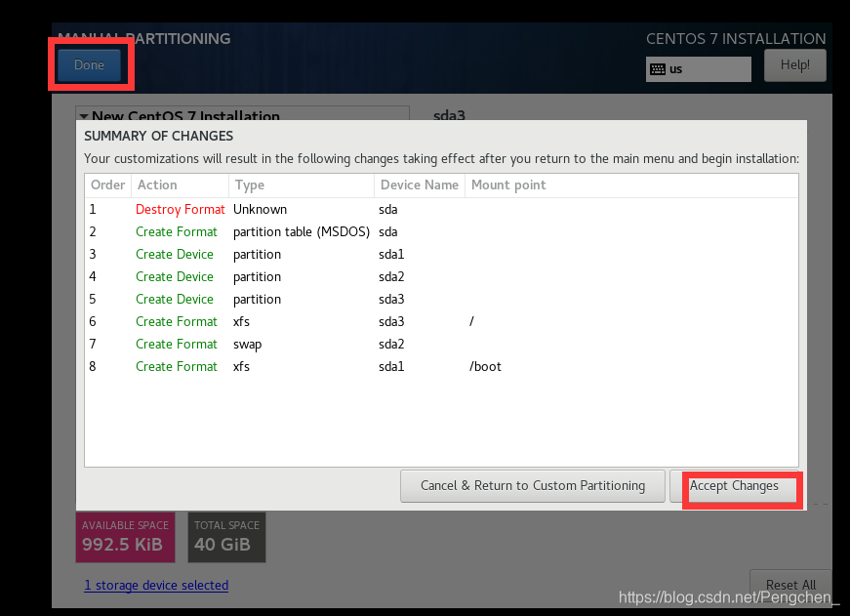
Task: Sort by the Action column header
Action: click(x=180, y=185)
